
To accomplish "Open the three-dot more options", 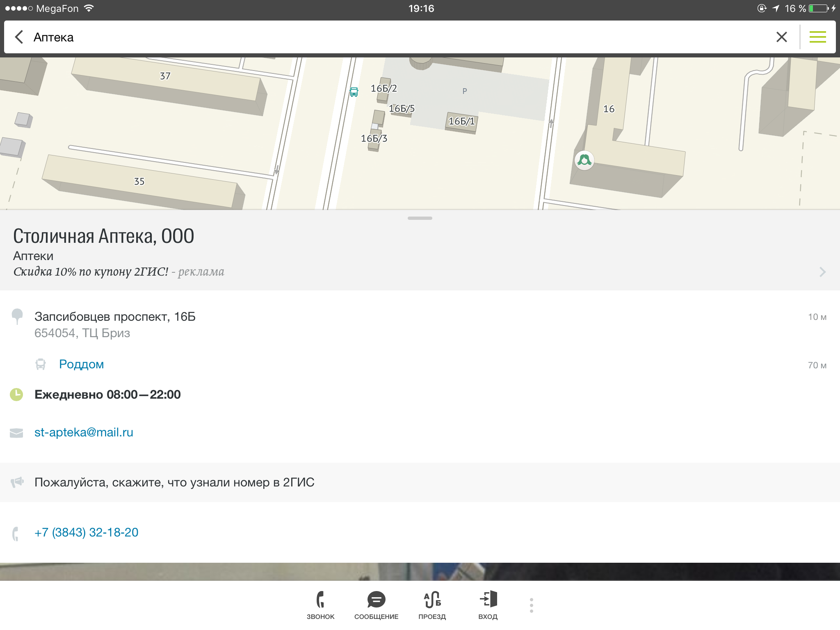I will 532,605.
